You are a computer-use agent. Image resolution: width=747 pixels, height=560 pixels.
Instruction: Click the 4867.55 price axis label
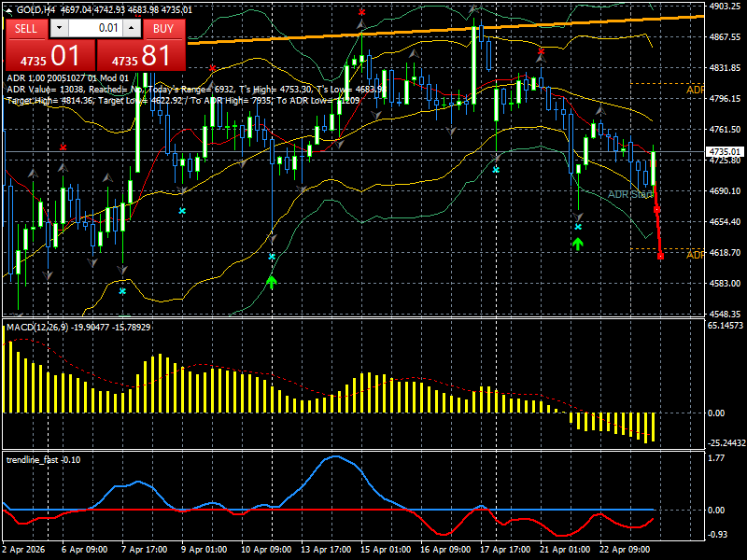point(725,36)
